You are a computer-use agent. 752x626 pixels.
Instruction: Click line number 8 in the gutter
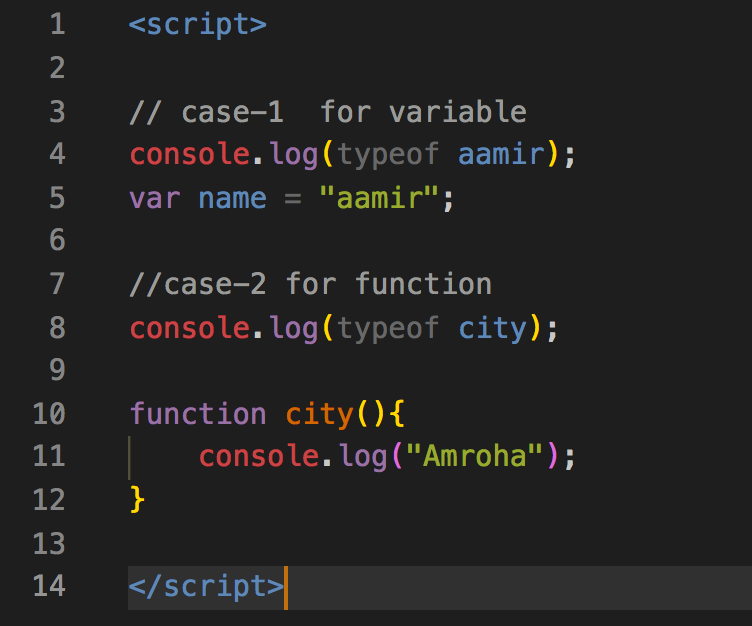coord(58,327)
